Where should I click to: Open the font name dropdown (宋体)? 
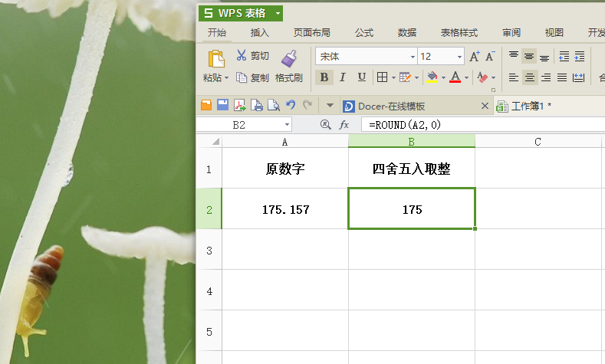coord(413,57)
